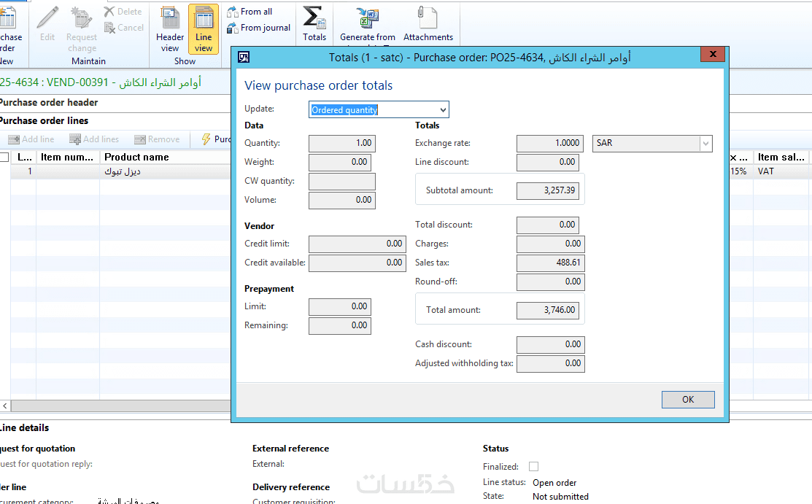Click the Cash discount field
The height and width of the screenshot is (504, 812).
[551, 344]
